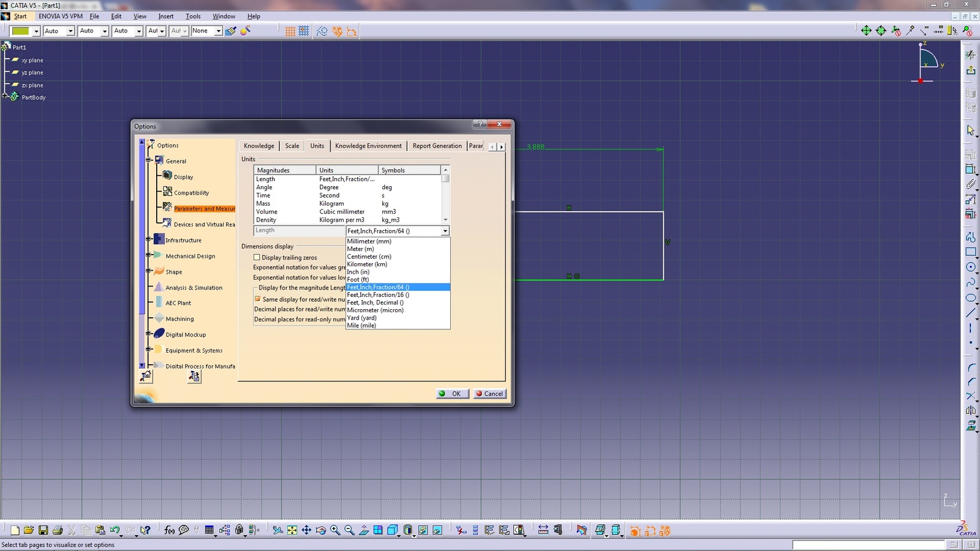
Task: Open the None layer dropdown
Action: 218,31
